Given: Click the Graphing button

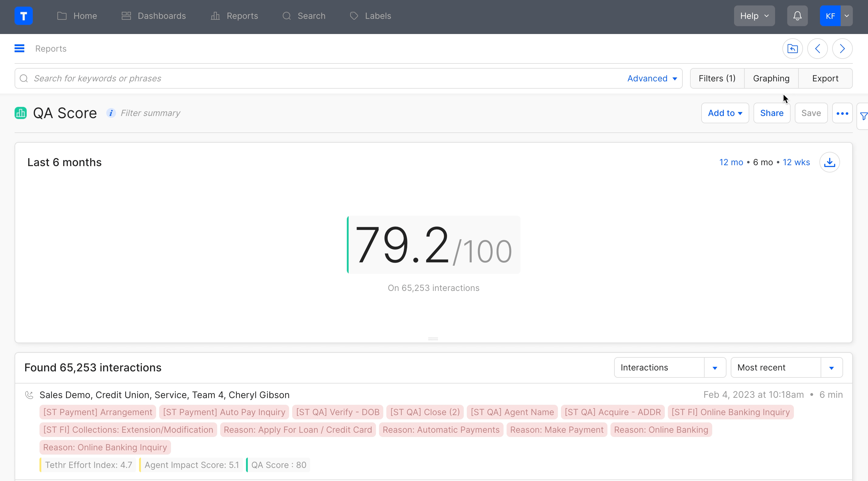Looking at the screenshot, I should (x=771, y=78).
